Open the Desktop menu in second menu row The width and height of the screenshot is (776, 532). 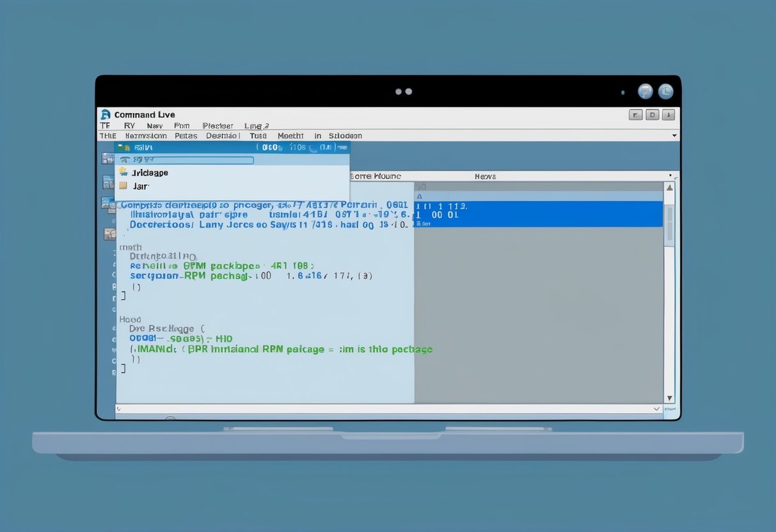223,136
